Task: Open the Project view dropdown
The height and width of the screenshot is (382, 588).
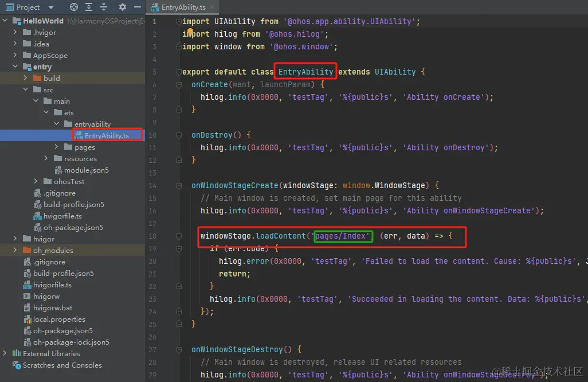Action: (51, 7)
